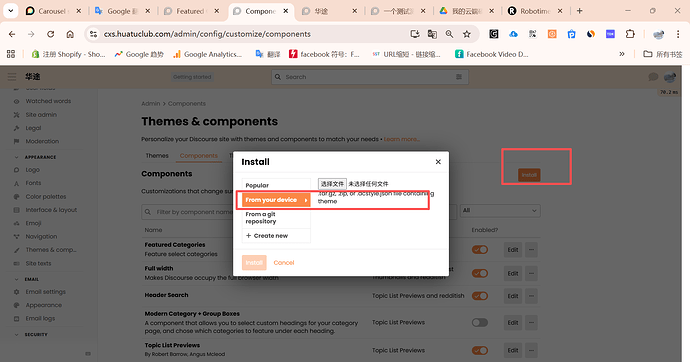Open Moderation in sidebar

coord(42,141)
